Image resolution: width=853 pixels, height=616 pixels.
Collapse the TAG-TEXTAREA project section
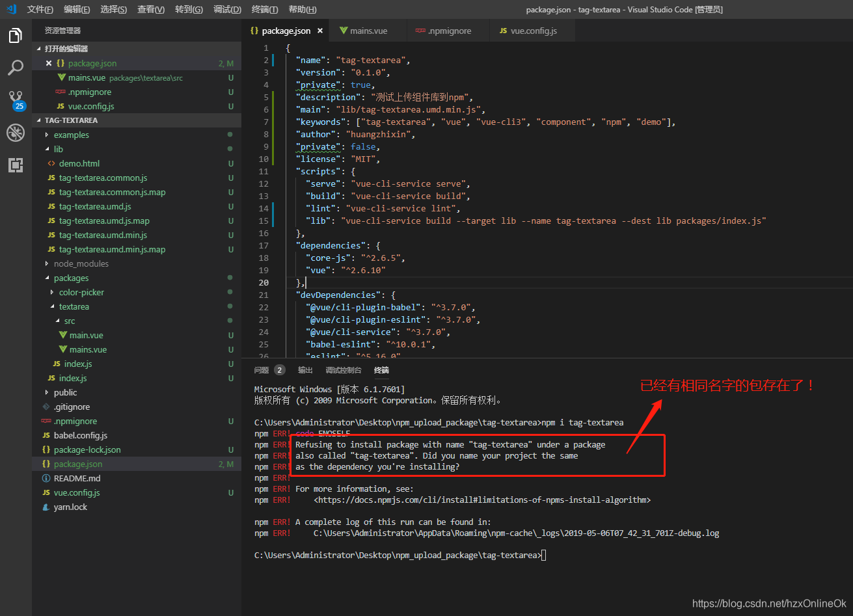pyautogui.click(x=72, y=120)
